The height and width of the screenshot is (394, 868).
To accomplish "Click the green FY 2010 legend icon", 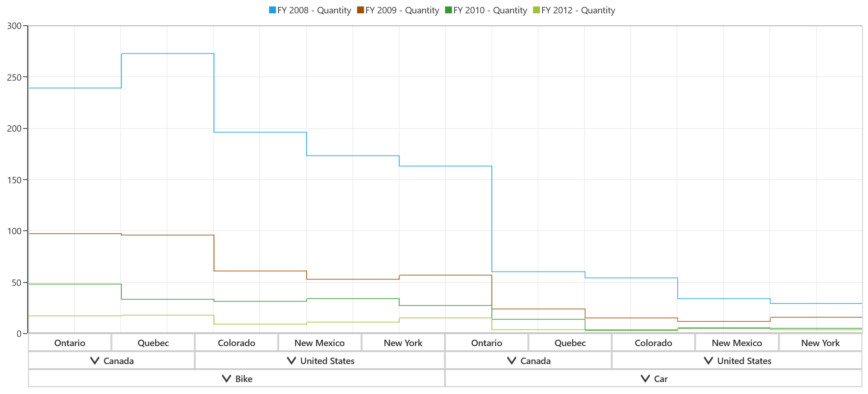I will pos(448,10).
